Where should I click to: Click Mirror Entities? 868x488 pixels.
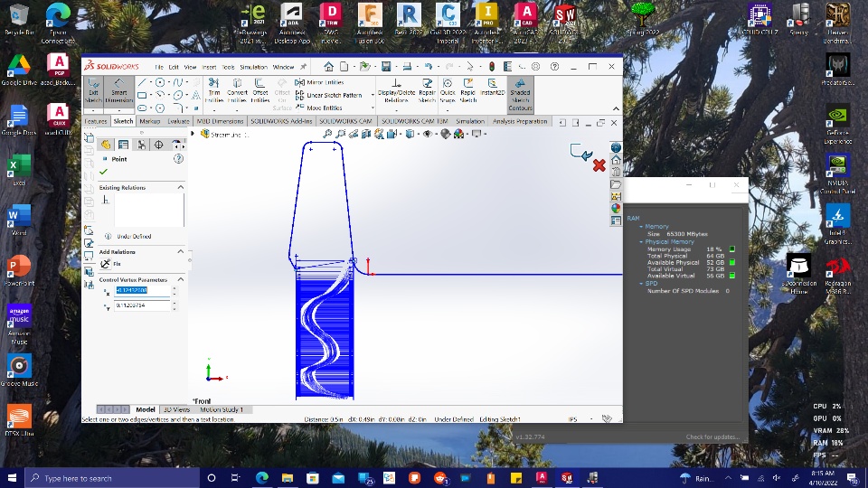pos(325,82)
